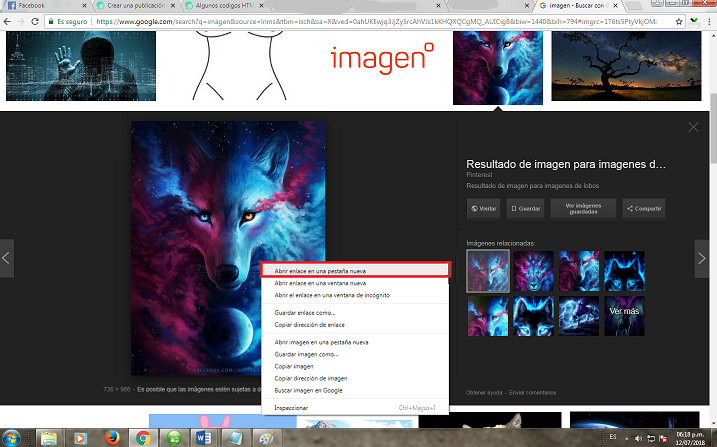Select Guardar enlace como...
The height and width of the screenshot is (447, 717).
(355, 313)
